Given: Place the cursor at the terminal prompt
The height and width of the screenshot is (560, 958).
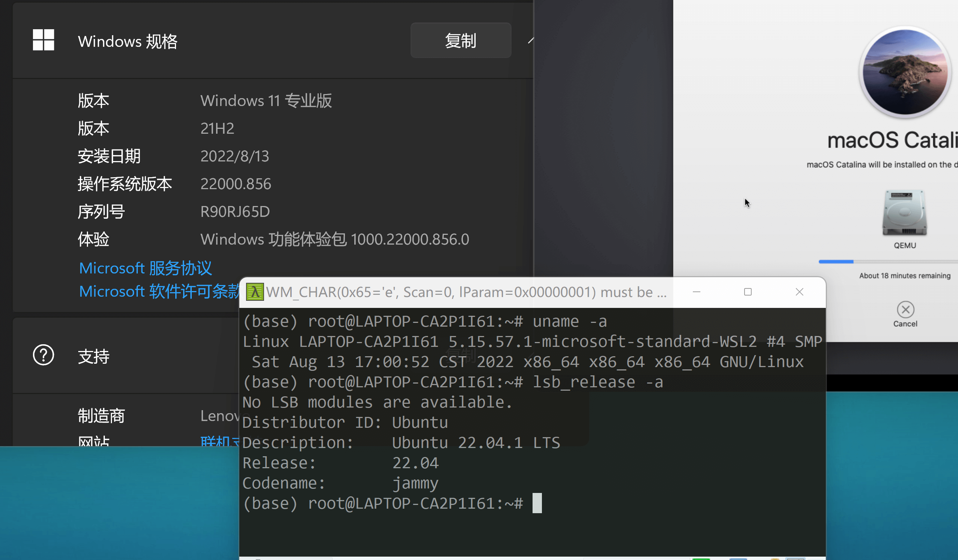Looking at the screenshot, I should (x=537, y=503).
